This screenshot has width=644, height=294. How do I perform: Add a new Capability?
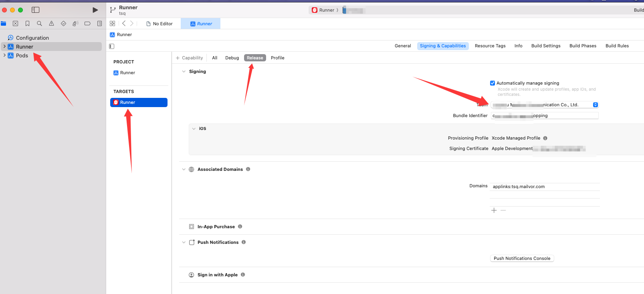(x=189, y=58)
